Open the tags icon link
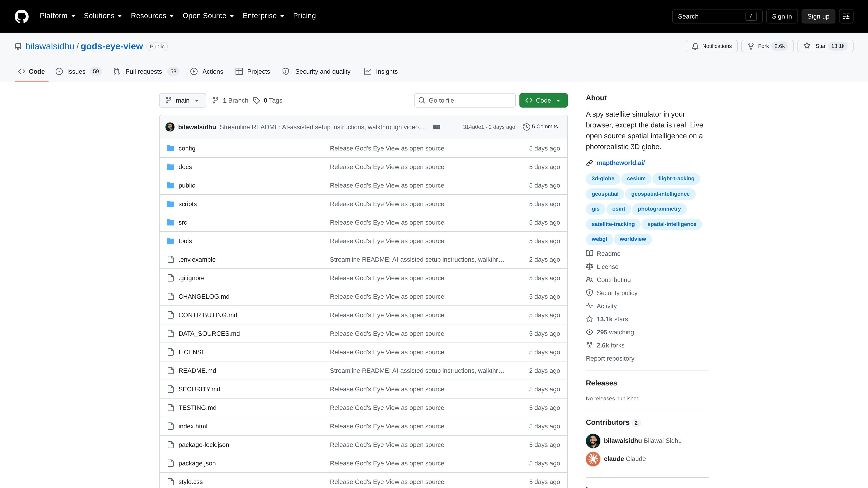The height and width of the screenshot is (488, 868). tap(256, 100)
